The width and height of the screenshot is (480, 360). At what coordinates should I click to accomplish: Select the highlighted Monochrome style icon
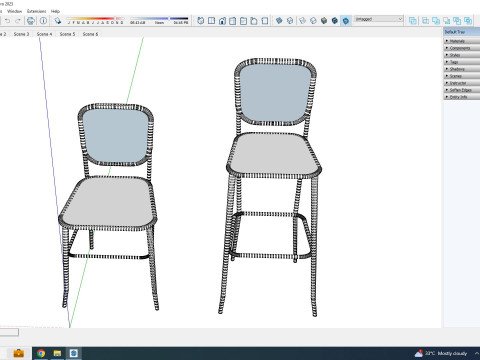click(x=346, y=21)
